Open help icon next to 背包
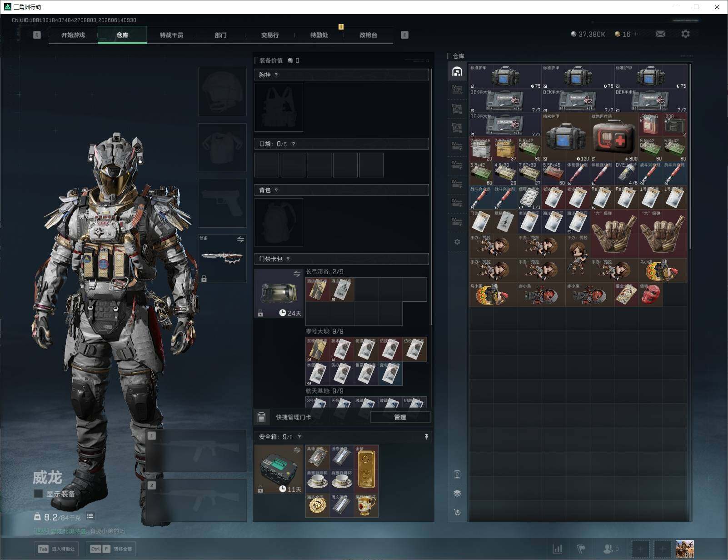The height and width of the screenshot is (560, 728). pyautogui.click(x=276, y=190)
